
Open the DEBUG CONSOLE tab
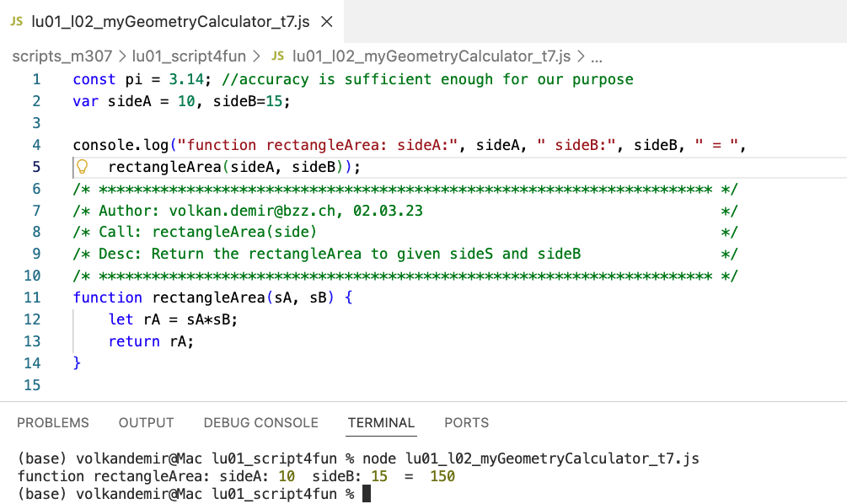point(260,423)
